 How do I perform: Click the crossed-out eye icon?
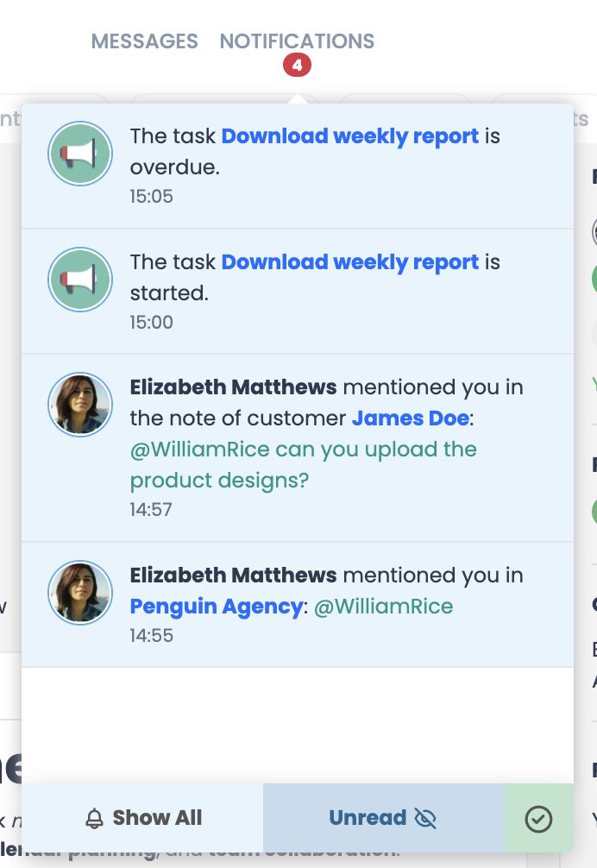click(425, 819)
